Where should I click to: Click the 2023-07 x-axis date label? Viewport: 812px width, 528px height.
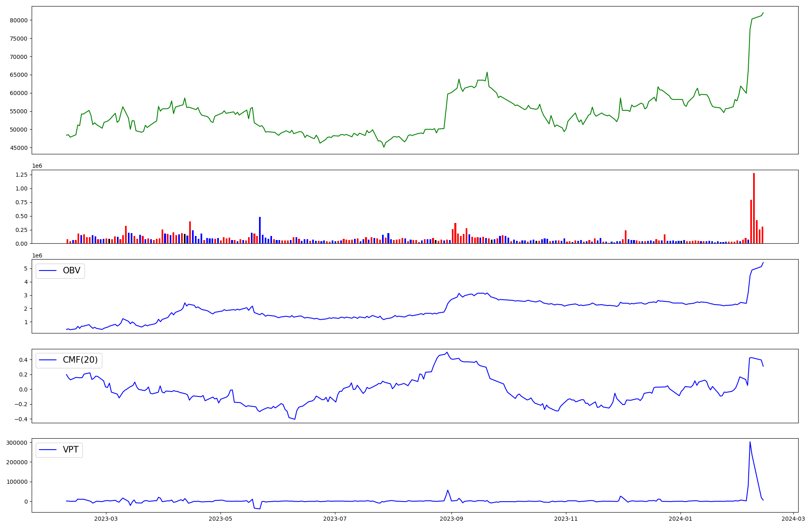tap(335, 519)
